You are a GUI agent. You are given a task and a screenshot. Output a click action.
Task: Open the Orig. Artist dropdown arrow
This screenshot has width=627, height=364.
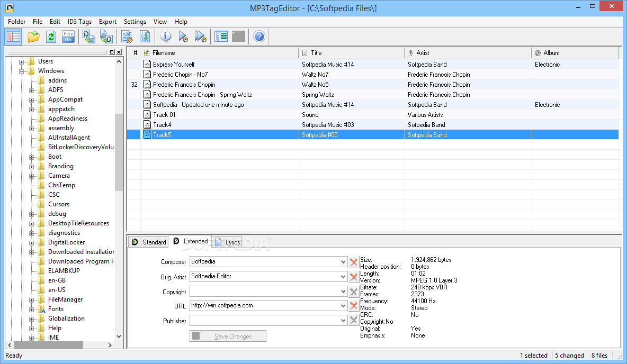pos(343,277)
